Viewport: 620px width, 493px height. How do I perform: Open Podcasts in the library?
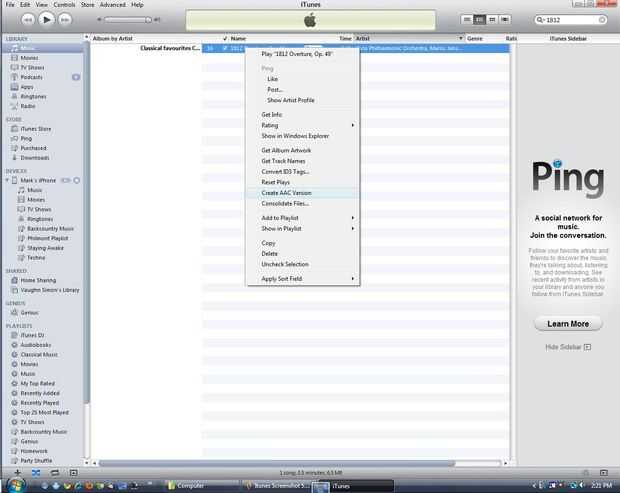31,77
